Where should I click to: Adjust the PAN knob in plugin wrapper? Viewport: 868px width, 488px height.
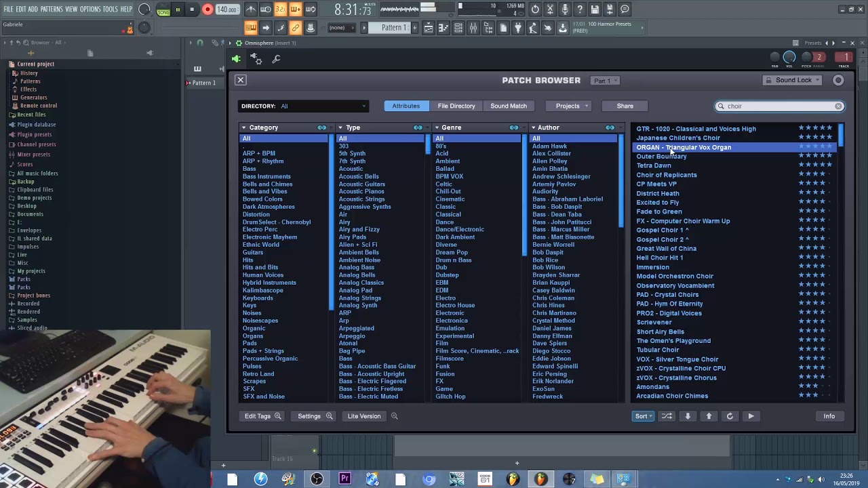(x=775, y=58)
